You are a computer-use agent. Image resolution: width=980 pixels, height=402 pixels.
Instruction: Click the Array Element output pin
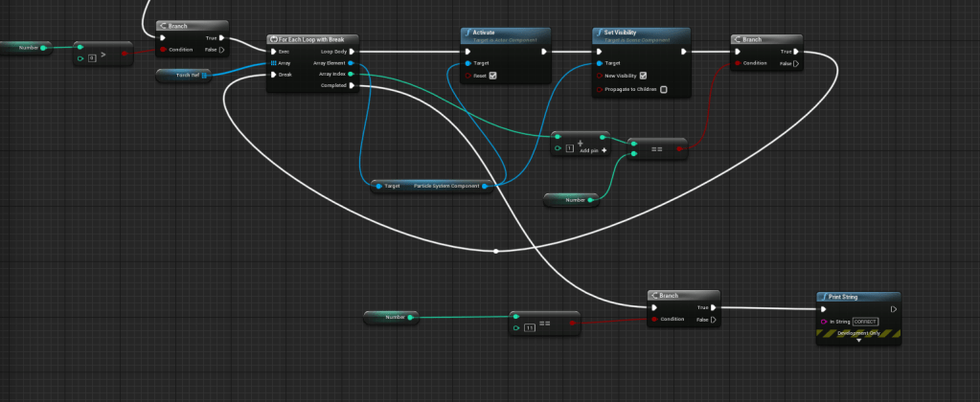pos(352,63)
